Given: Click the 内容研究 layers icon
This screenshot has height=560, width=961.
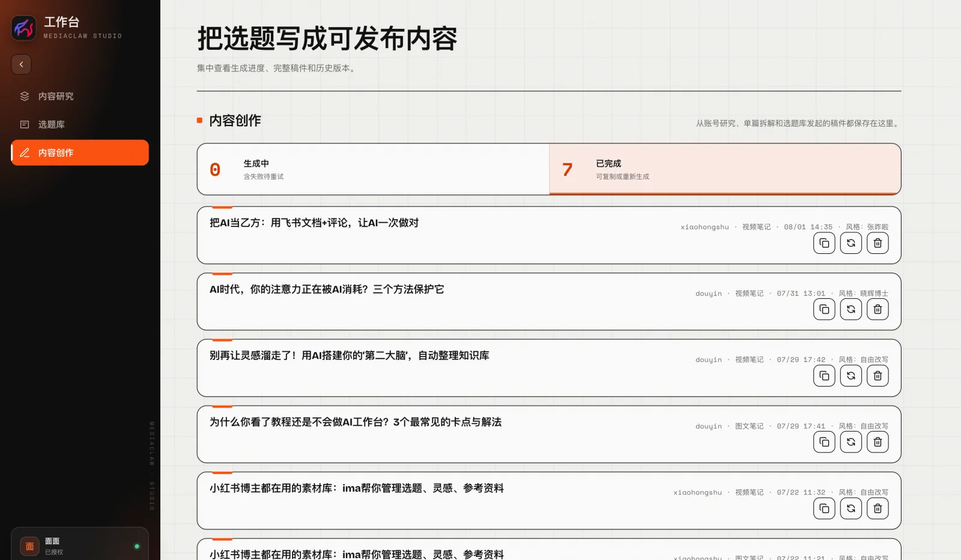Looking at the screenshot, I should (25, 96).
